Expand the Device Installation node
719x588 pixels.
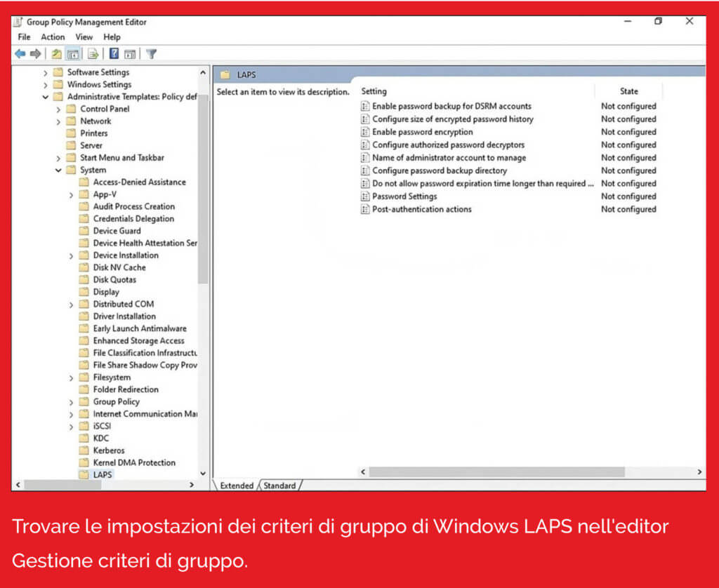point(72,255)
